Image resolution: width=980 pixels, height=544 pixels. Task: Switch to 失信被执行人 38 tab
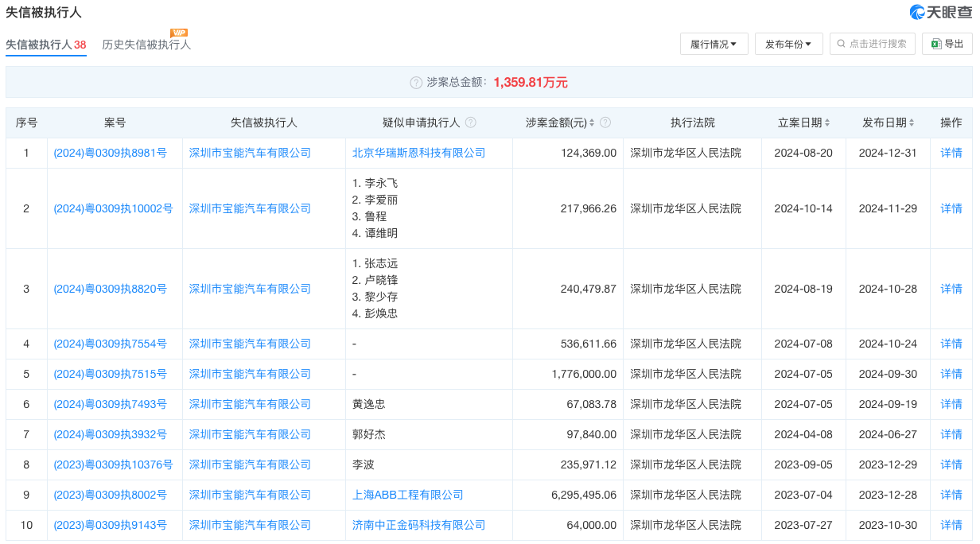[x=46, y=45]
